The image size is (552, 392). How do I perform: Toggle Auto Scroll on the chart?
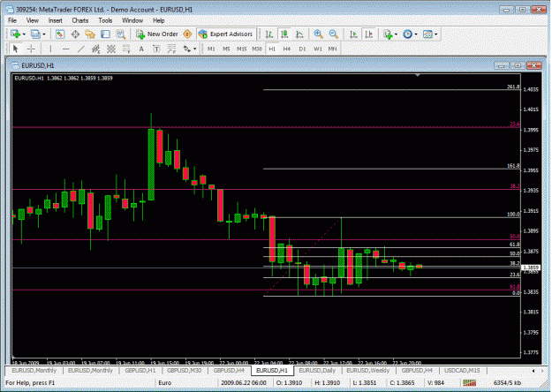(353, 34)
